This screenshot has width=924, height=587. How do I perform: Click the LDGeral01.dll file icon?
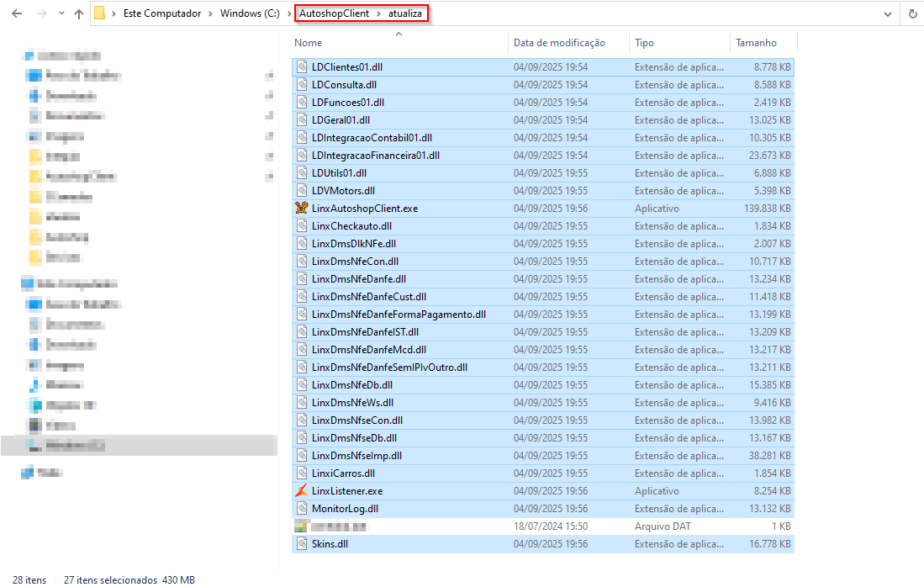pyautogui.click(x=302, y=119)
